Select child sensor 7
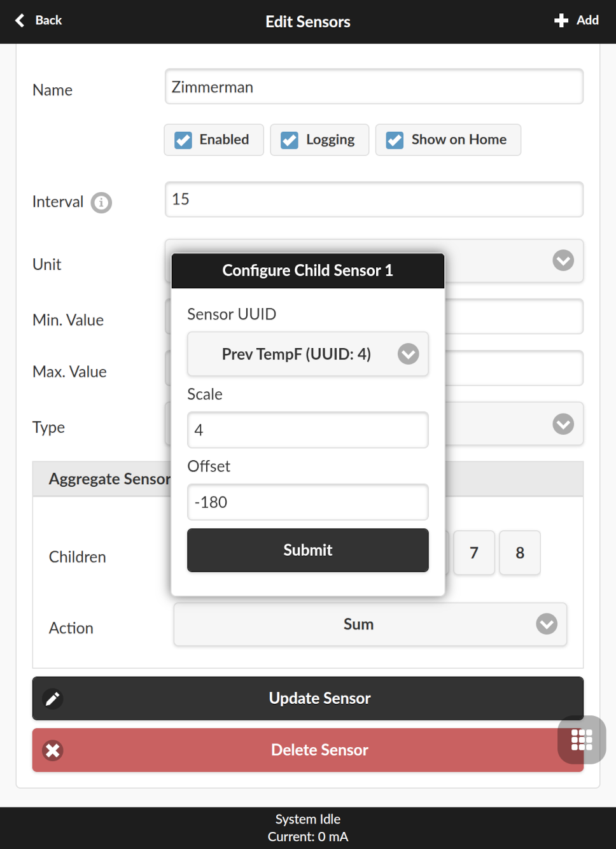This screenshot has width=616, height=849. click(x=474, y=553)
